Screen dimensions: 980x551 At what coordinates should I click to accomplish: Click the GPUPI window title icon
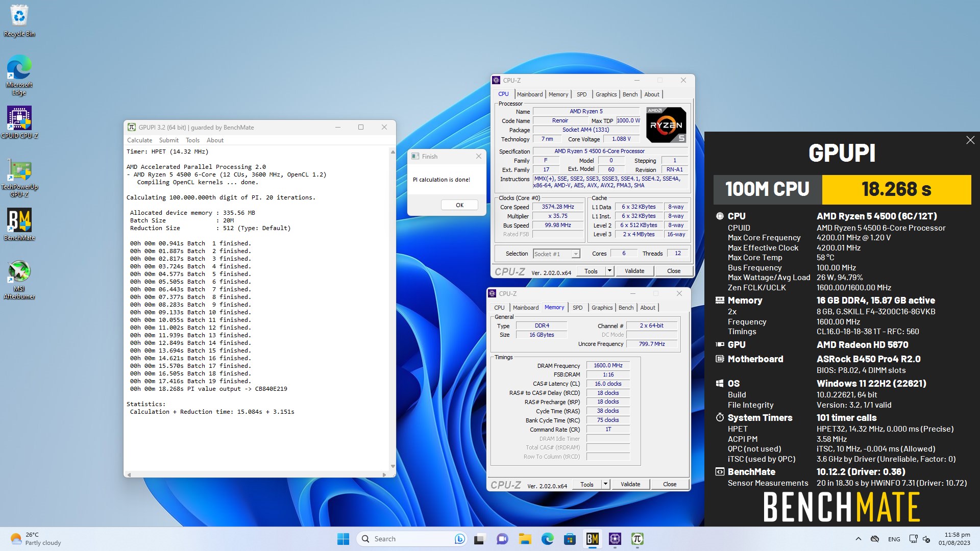(x=131, y=127)
